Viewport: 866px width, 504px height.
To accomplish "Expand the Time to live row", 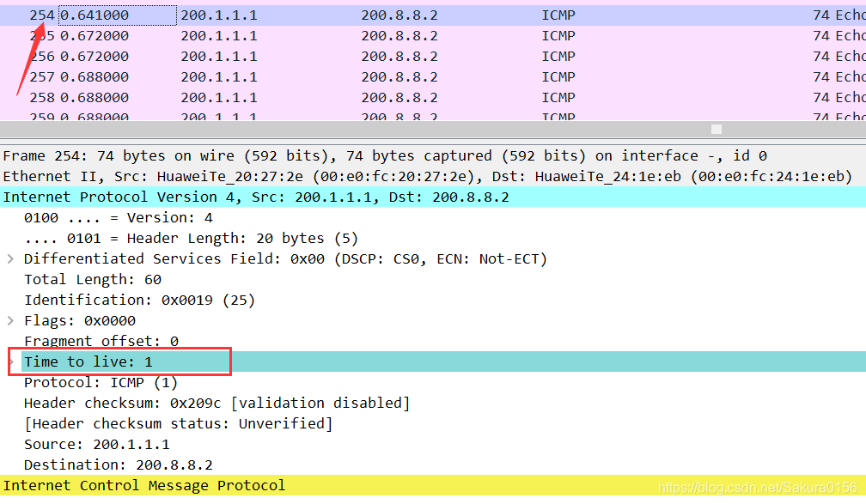I will point(10,361).
